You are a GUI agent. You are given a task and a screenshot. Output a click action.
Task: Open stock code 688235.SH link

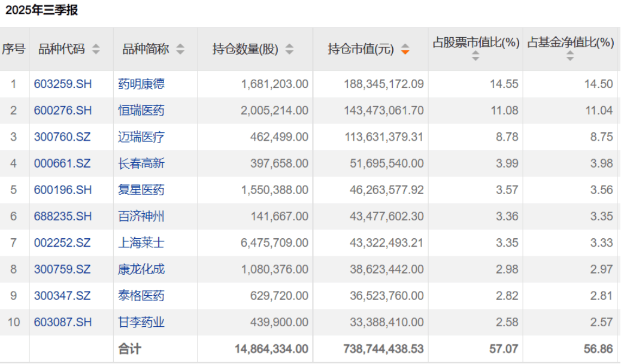click(62, 216)
